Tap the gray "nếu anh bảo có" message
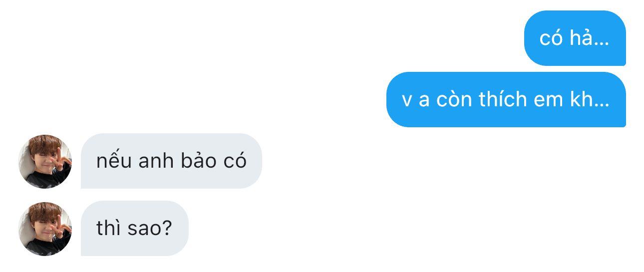This screenshot has height=272, width=644. tap(171, 161)
